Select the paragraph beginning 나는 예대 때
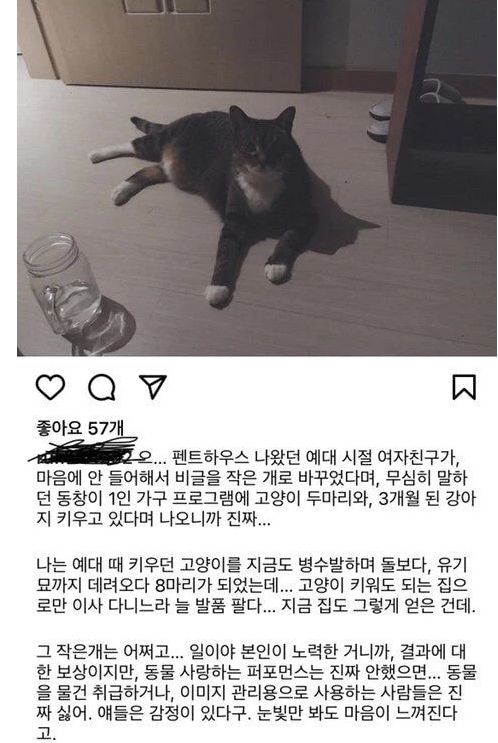 pyautogui.click(x=256, y=585)
